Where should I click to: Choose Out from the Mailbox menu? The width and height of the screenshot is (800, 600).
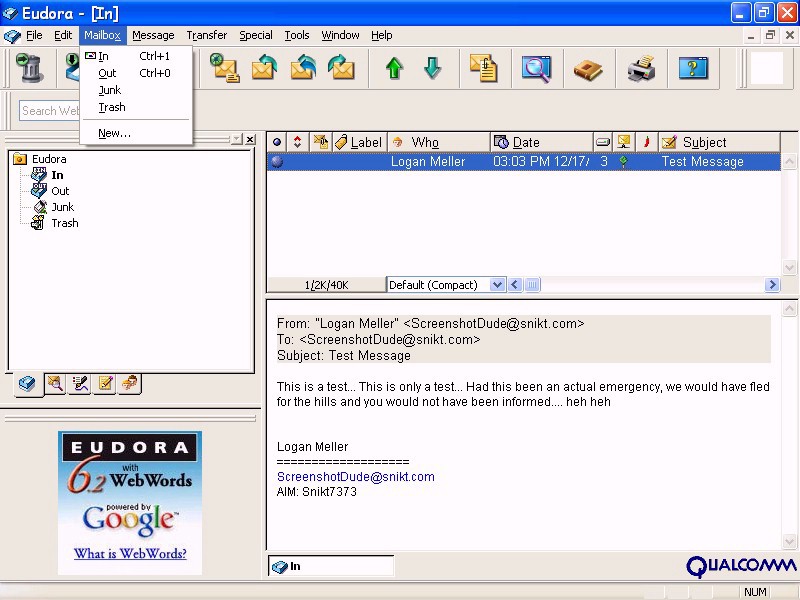click(136, 73)
